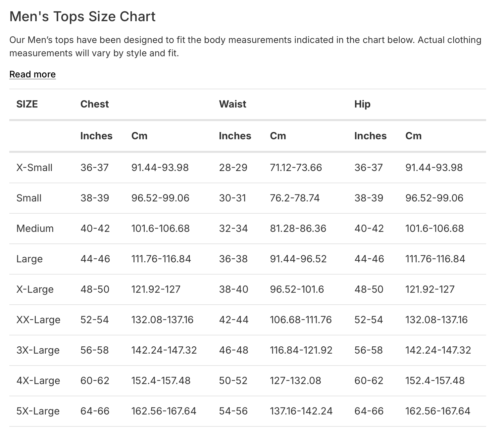This screenshot has width=504, height=434.
Task: Select the Small size row label
Action: (x=29, y=198)
